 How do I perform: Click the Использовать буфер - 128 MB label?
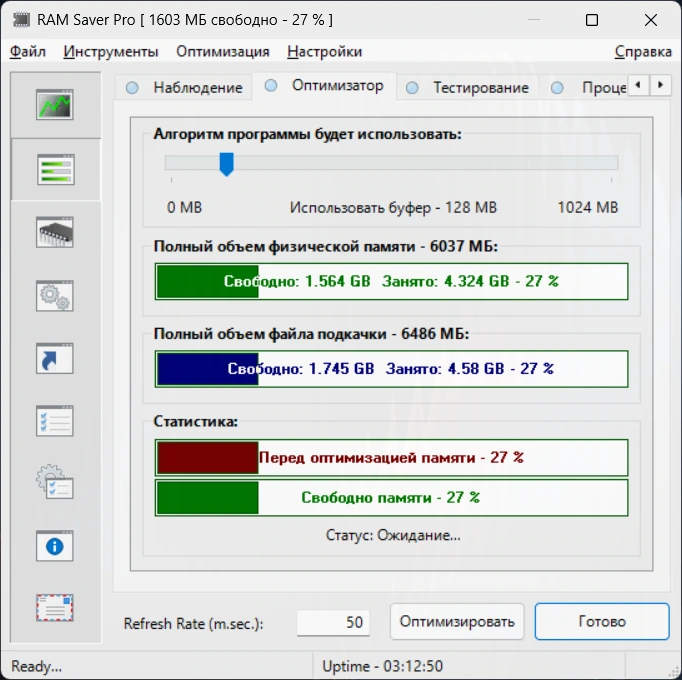[393, 208]
